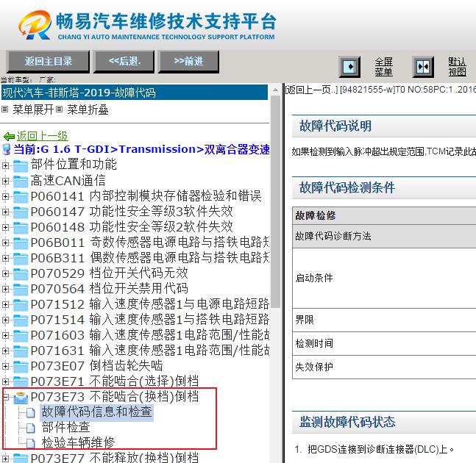Viewport: 476px width, 463px height.
Task: Expand the 部件位置和功能 node
Action: pos(5,165)
